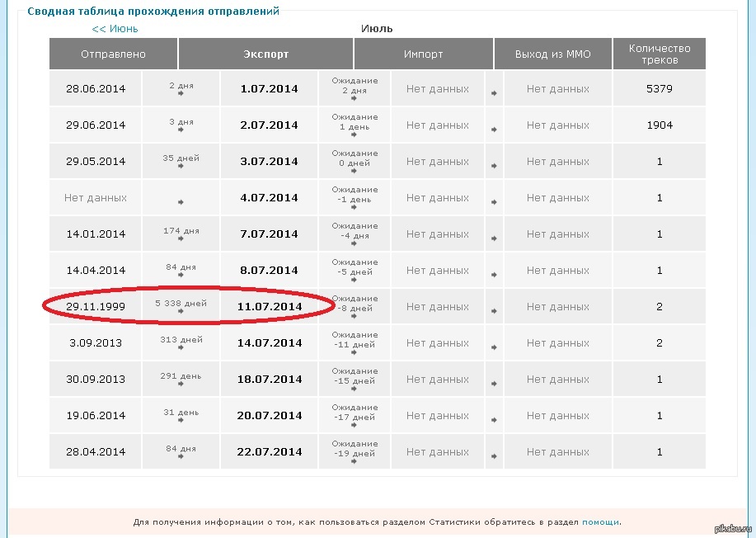The image size is (756, 538).
Task: Select sent date 28.04.2014
Action: pyautogui.click(x=96, y=451)
